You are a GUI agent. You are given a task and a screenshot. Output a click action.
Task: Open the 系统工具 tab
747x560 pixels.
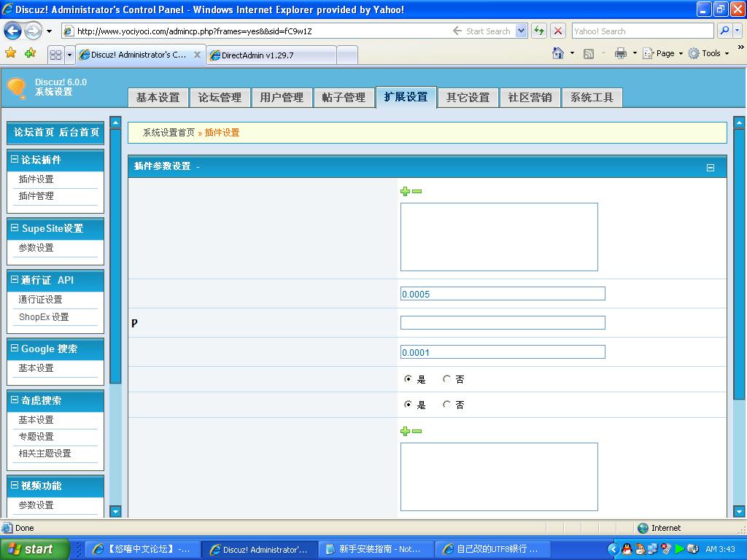tap(592, 98)
